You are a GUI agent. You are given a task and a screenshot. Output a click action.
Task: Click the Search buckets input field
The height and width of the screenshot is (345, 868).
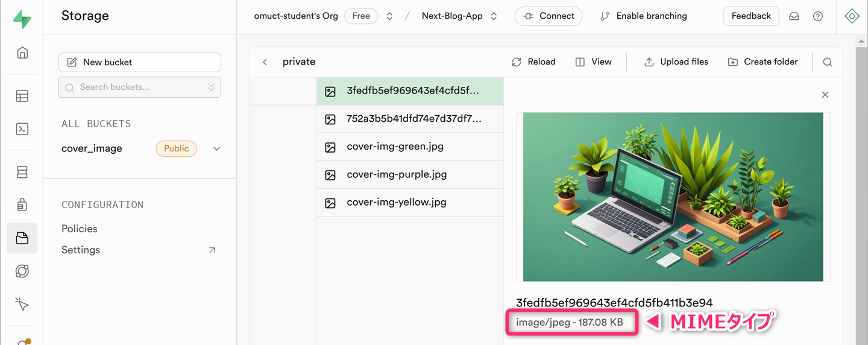point(139,87)
